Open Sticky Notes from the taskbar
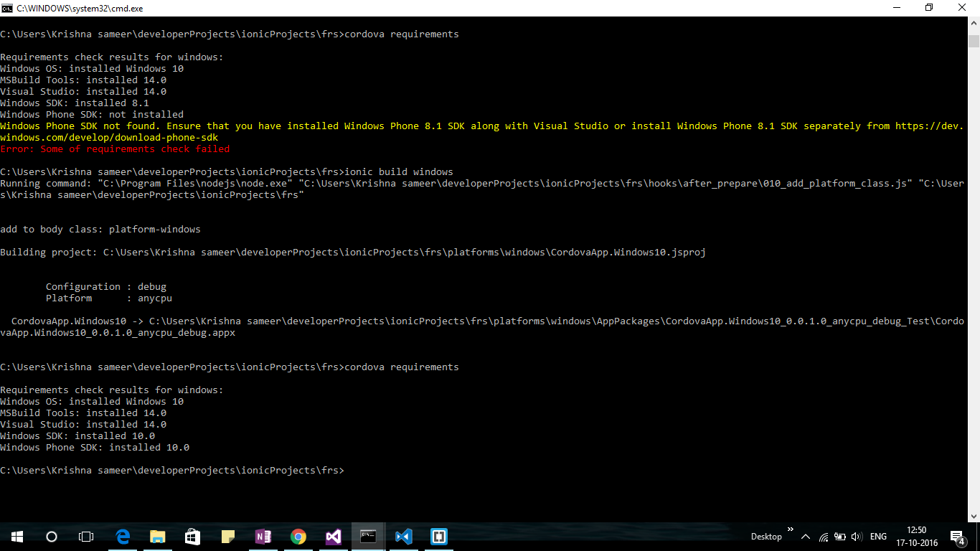The width and height of the screenshot is (980, 551). [x=227, y=536]
